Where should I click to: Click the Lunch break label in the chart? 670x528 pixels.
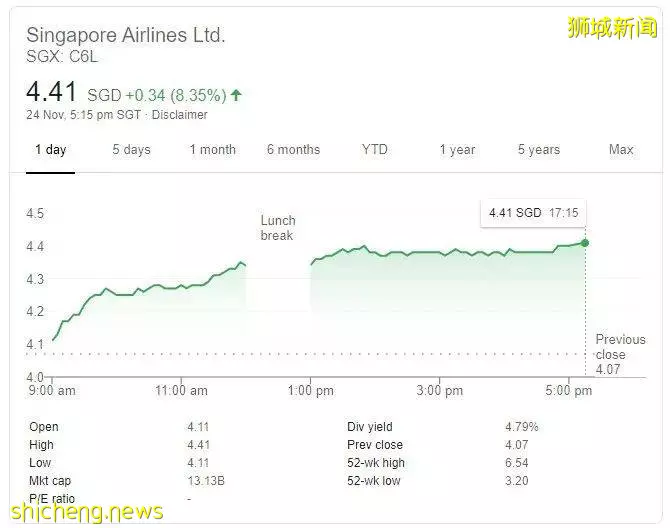(278, 228)
